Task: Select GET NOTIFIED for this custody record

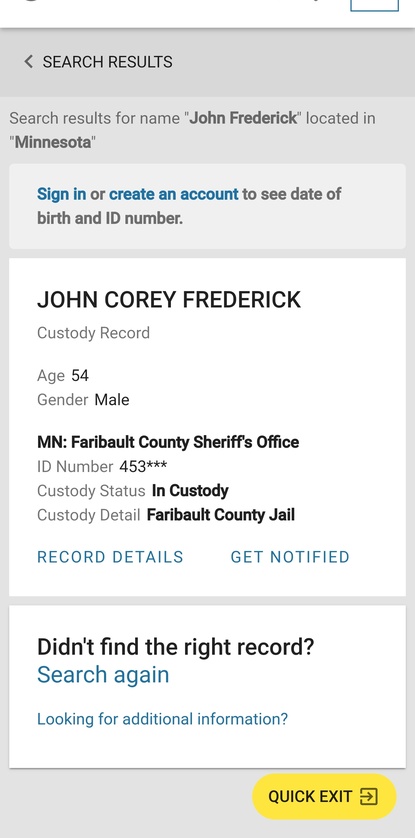Action: 290,557
